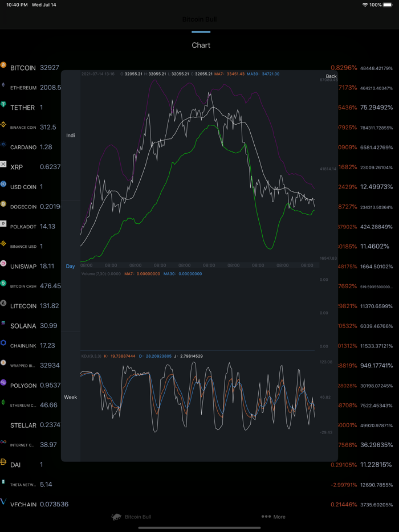Click the Back button on the chart

pyautogui.click(x=331, y=76)
